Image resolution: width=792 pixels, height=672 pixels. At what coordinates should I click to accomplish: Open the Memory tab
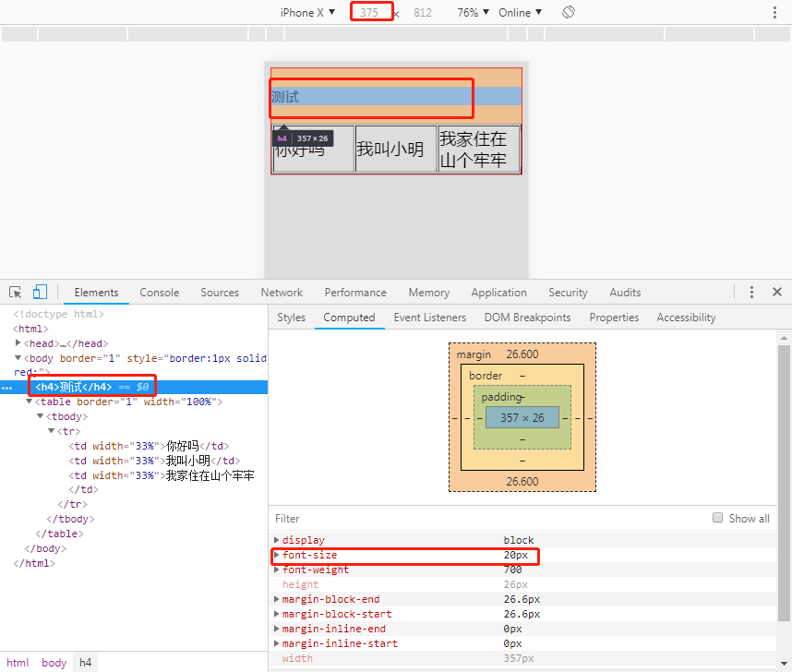429,293
